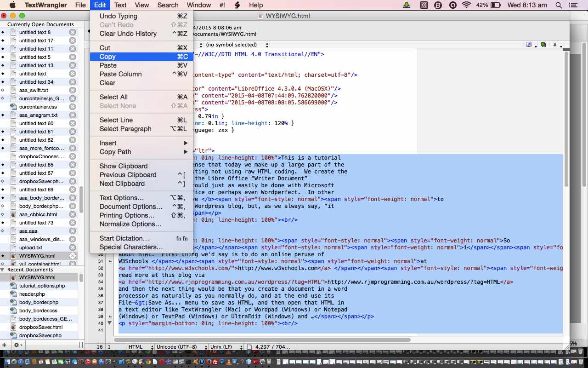
Task: Click the ourcontainer.css file icon
Action: click(13, 107)
